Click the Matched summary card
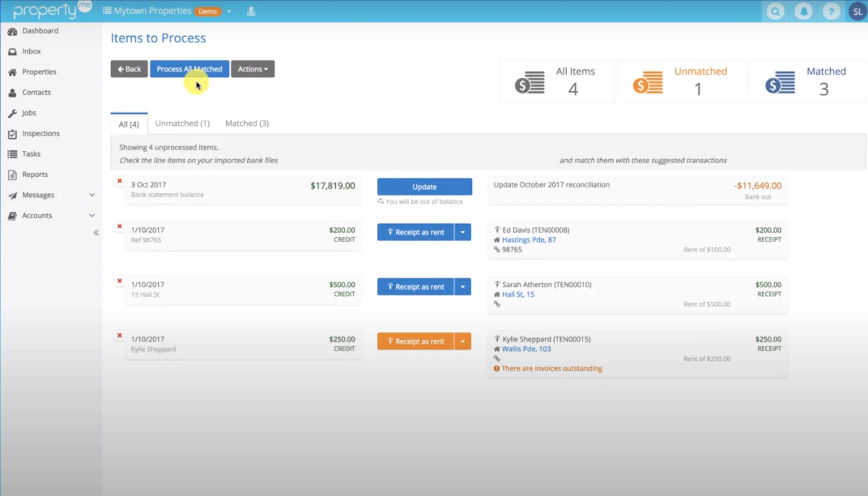 click(x=808, y=82)
